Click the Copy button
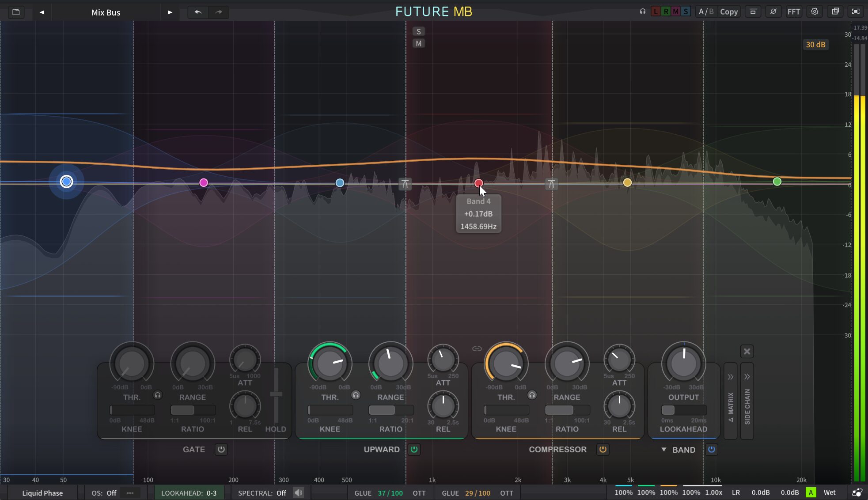Image resolution: width=868 pixels, height=500 pixels. pos(729,12)
